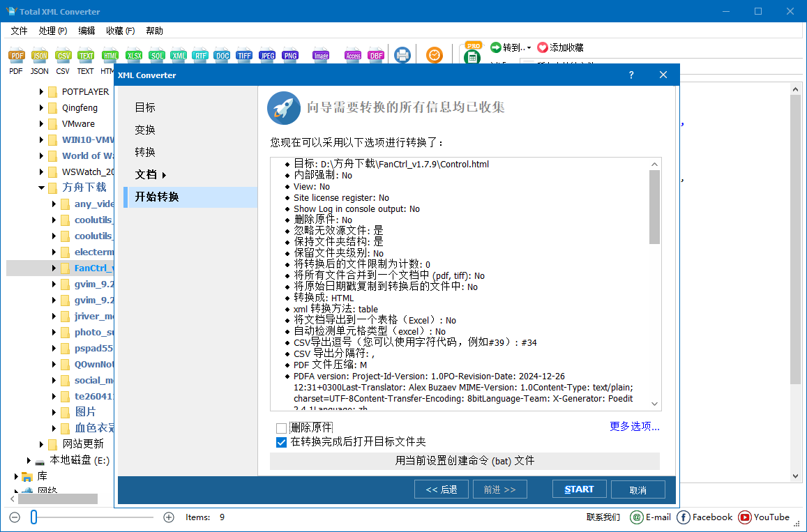Screen dimensions: 807x532
Task: Select the Access conversion format icon
Action: tap(353, 55)
